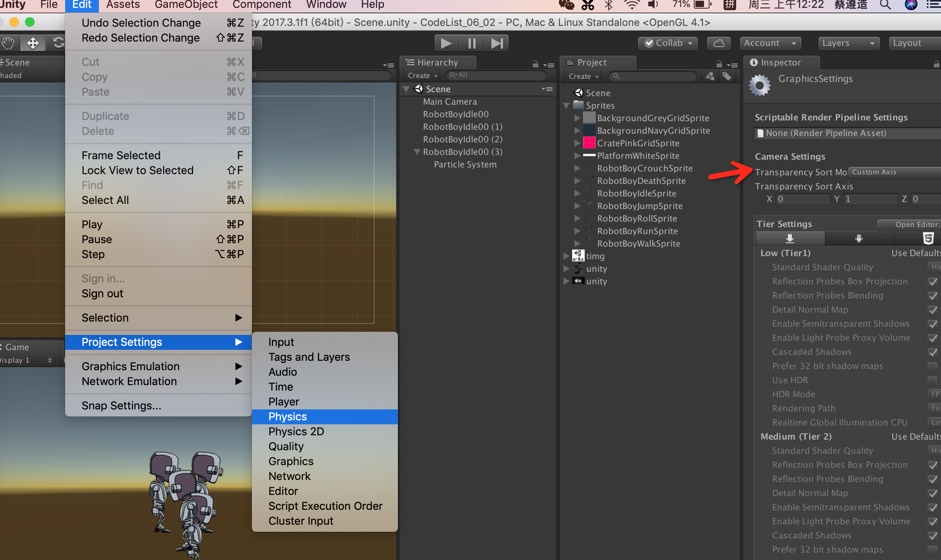Screen dimensions: 941x560
Task: Select Snap Settings menu entry
Action: pos(121,405)
